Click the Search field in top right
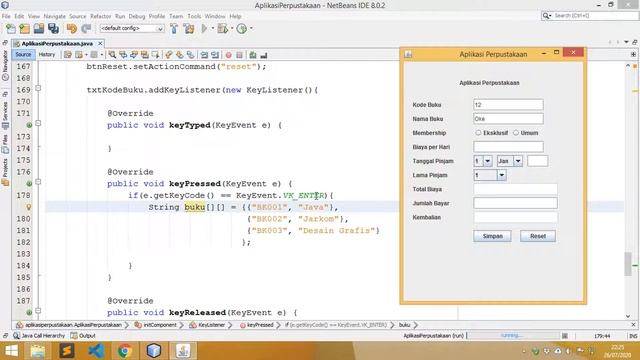 tap(590, 16)
